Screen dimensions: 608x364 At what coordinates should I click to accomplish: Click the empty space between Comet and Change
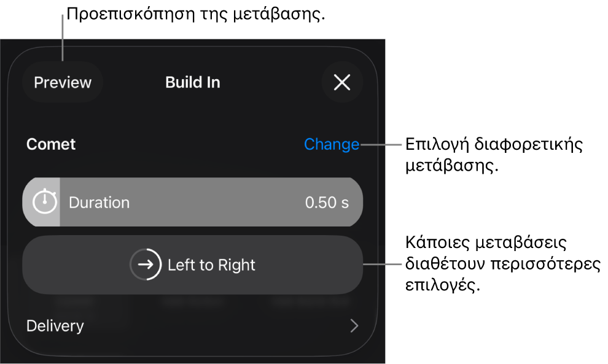(x=184, y=144)
